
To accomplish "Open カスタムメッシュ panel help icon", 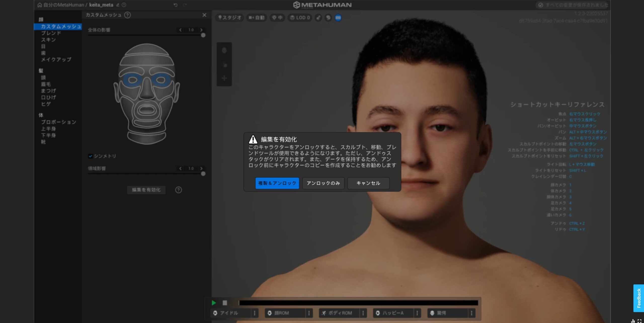I will [128, 15].
